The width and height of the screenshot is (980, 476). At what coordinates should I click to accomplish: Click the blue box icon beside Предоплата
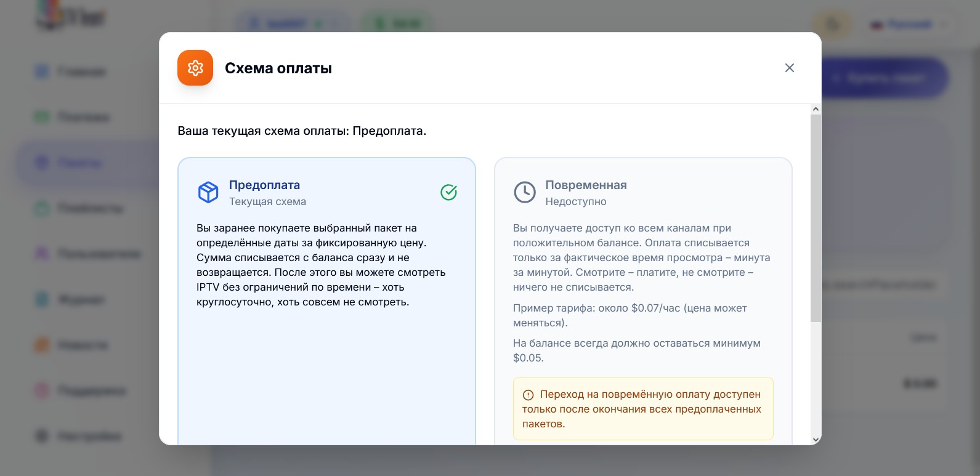208,192
